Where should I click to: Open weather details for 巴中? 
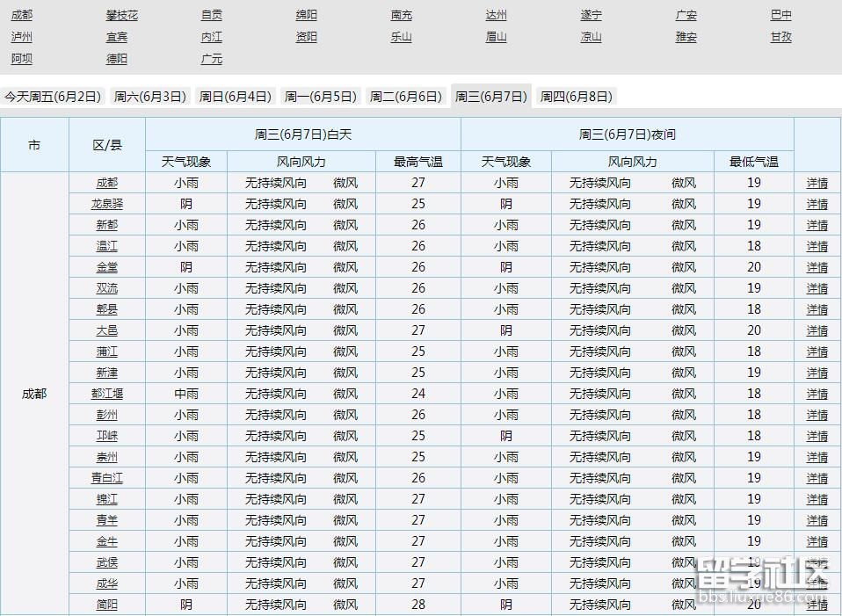click(780, 15)
